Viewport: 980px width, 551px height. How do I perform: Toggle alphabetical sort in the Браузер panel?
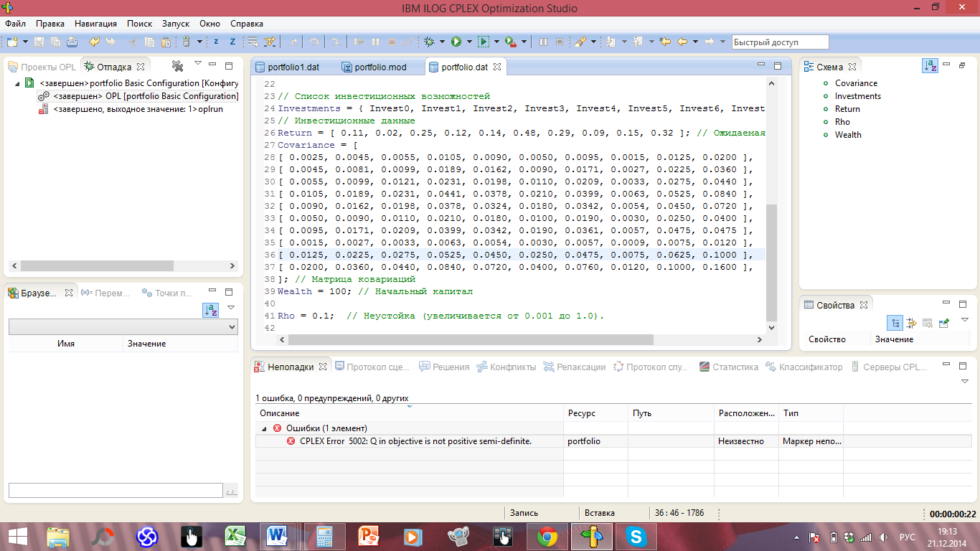click(x=210, y=310)
